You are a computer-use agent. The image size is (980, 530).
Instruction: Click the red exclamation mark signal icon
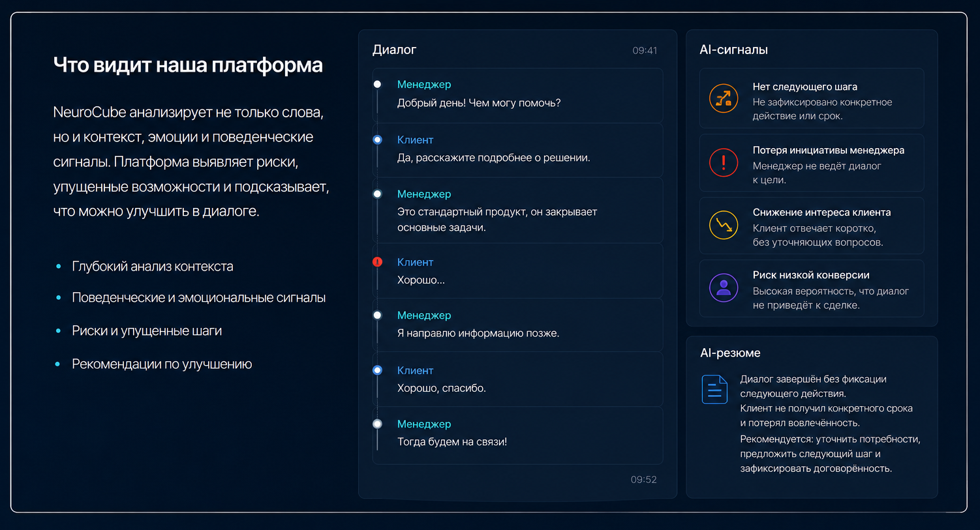point(724,162)
